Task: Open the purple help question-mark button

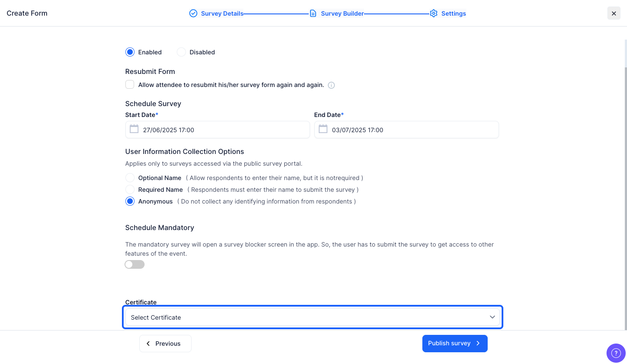Action: point(616,353)
